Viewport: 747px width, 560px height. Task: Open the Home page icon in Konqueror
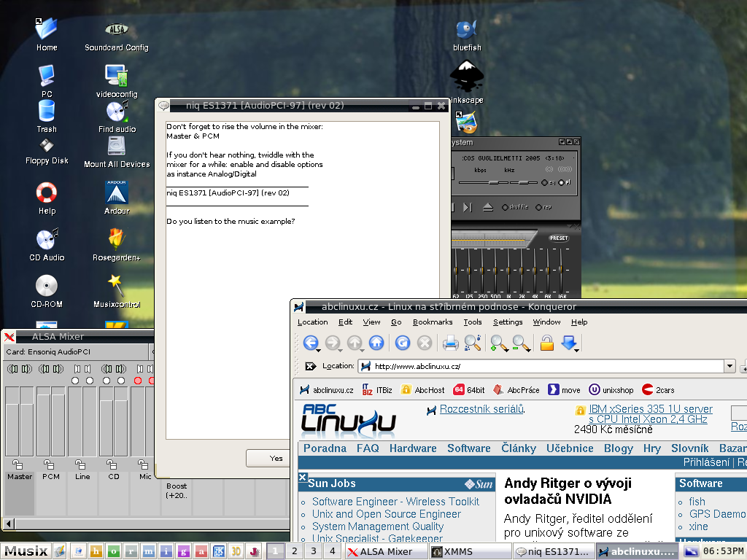pyautogui.click(x=376, y=343)
